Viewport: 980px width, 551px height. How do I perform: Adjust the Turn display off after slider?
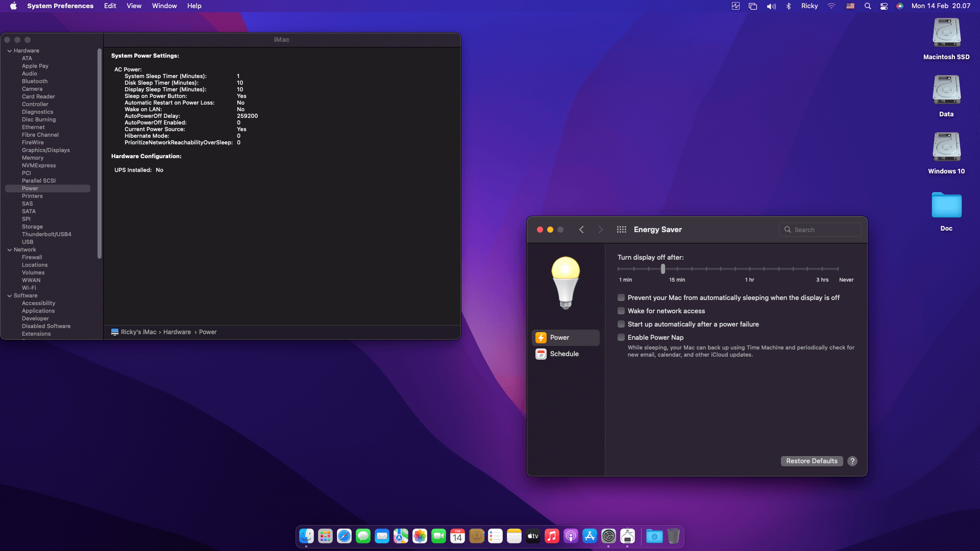[x=663, y=268]
